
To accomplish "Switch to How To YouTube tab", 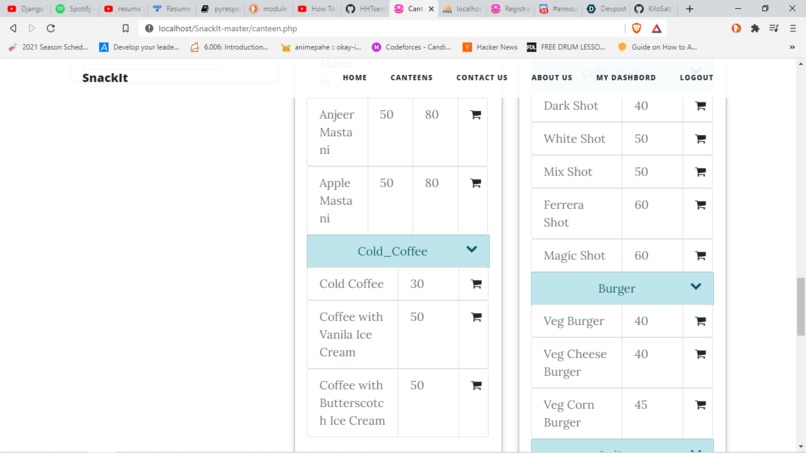I will pyautogui.click(x=316, y=9).
